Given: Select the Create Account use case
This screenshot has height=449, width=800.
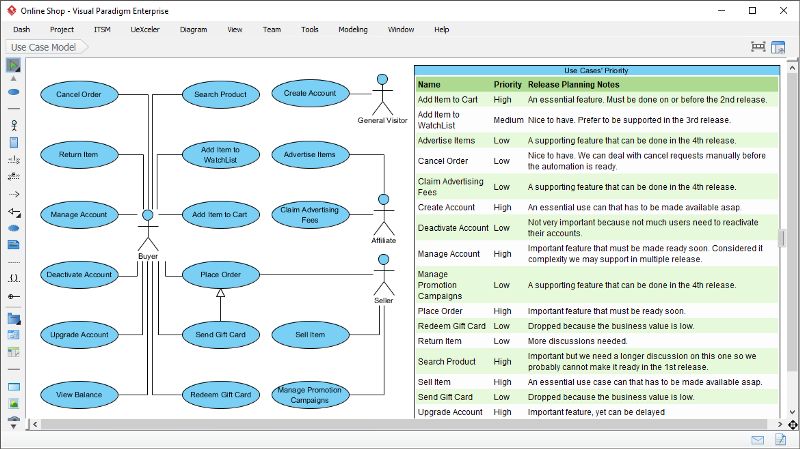Looking at the screenshot, I should (x=310, y=93).
